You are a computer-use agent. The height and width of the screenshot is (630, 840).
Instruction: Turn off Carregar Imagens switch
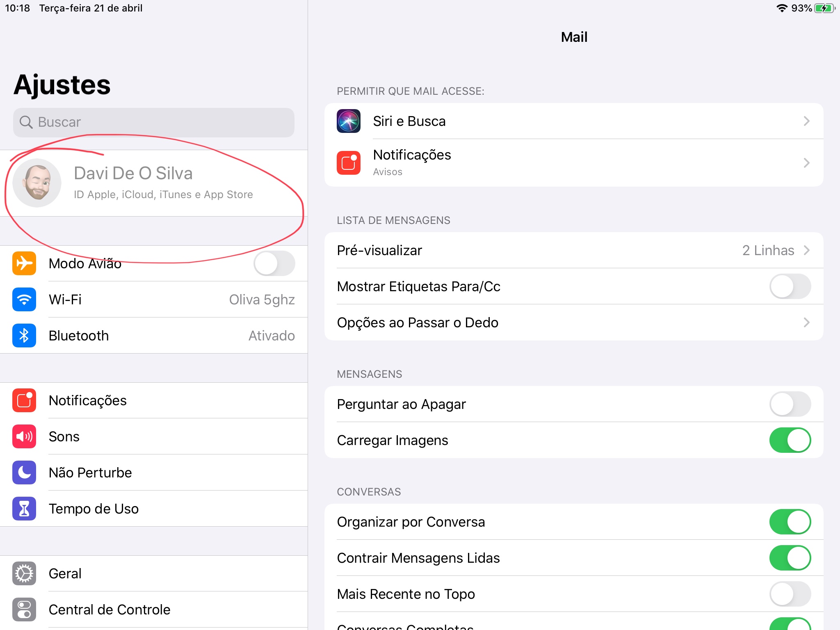pos(790,440)
